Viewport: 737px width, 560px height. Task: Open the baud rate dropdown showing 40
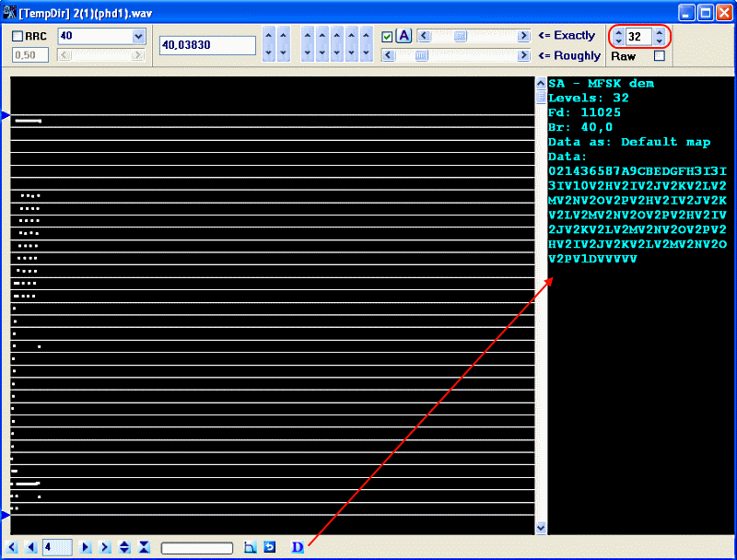click(x=139, y=36)
